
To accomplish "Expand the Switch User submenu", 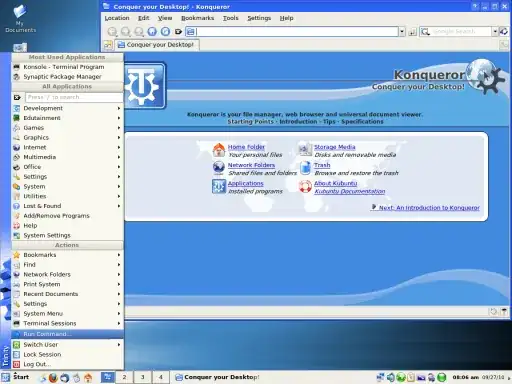I will tap(67, 345).
